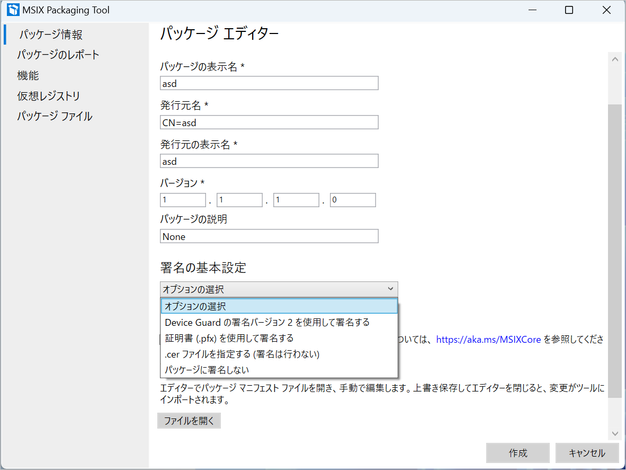This screenshot has width=626, height=470.
Task: Click the scrollbar up arrow
Action: tap(615, 59)
